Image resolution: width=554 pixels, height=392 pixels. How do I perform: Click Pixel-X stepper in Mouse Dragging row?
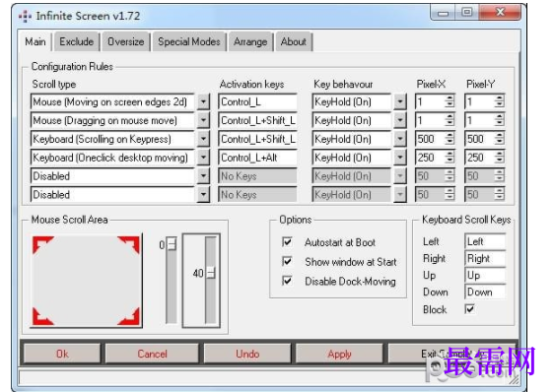click(450, 120)
